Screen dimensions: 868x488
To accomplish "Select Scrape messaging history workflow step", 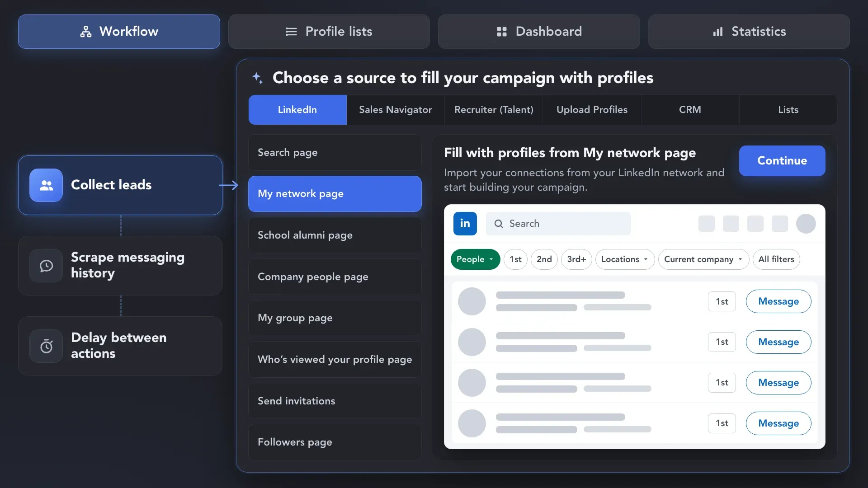I will pos(120,266).
